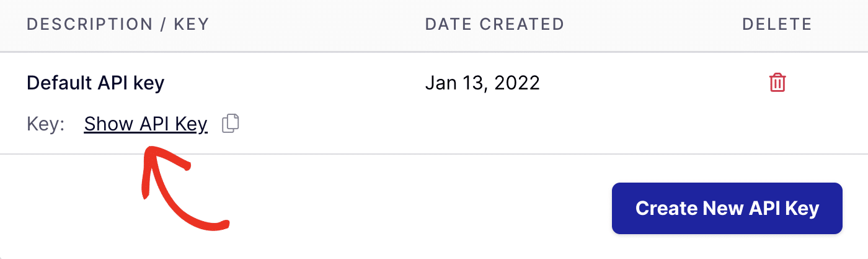Click the Date Created column header

pos(494,24)
